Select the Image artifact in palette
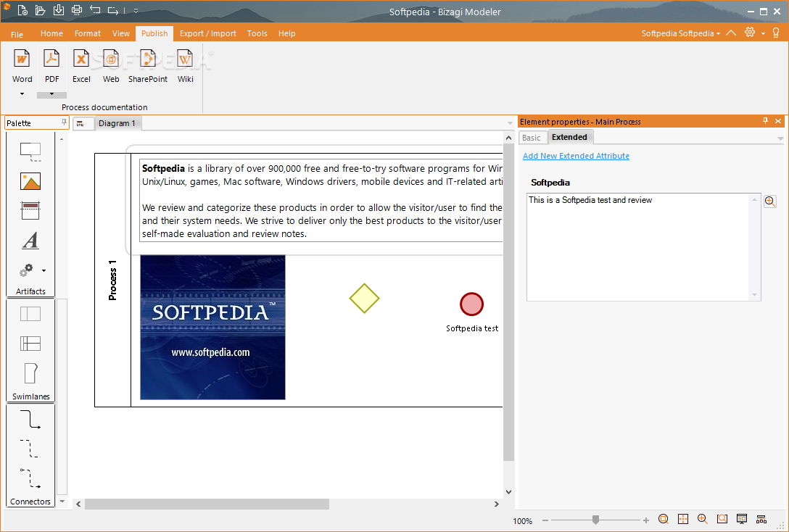This screenshot has height=532, width=789. [30, 181]
